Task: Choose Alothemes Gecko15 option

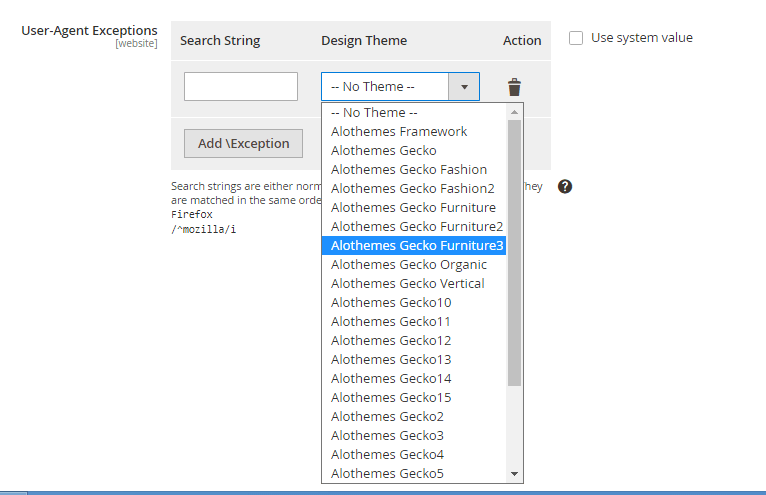Action: (x=391, y=398)
